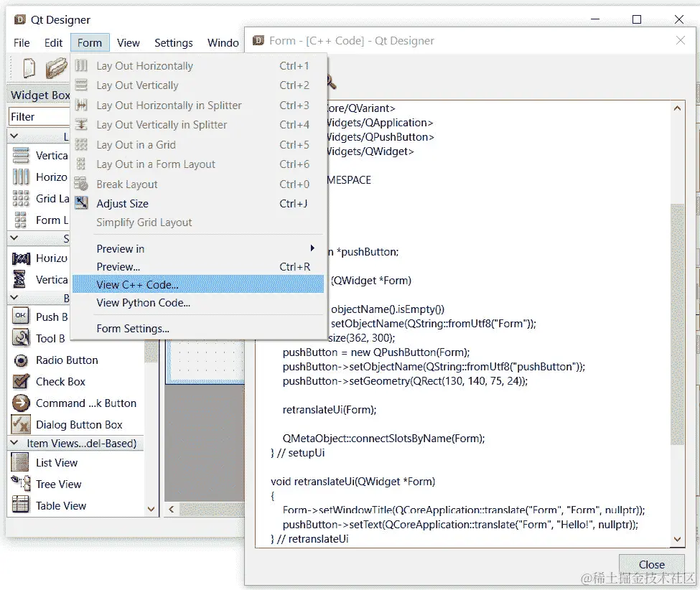
Task: Click the Lay Out in a Grid icon
Action: pyautogui.click(x=81, y=144)
